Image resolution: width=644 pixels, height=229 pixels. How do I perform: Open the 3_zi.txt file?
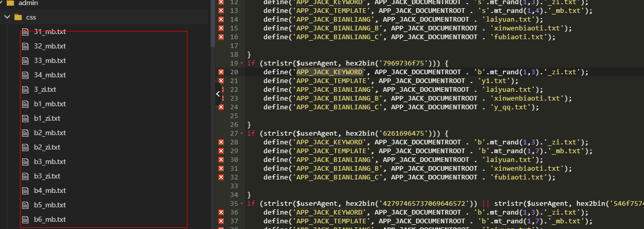[45, 90]
